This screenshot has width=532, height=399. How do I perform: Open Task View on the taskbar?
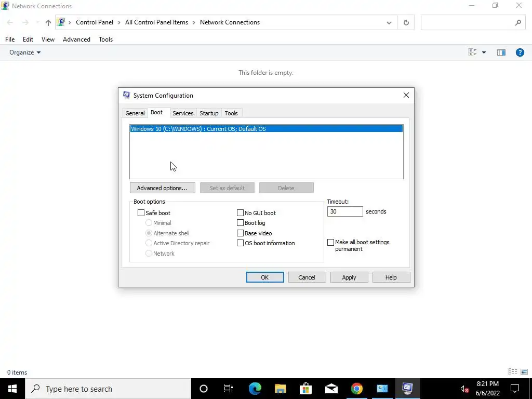pyautogui.click(x=229, y=389)
